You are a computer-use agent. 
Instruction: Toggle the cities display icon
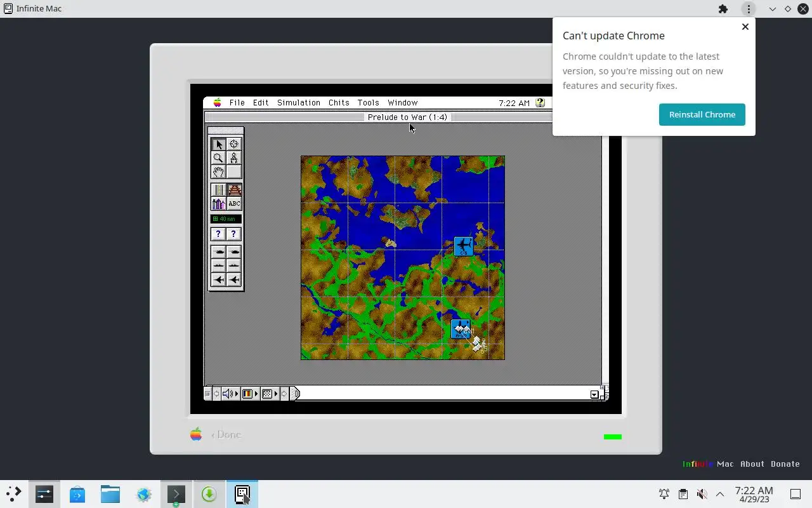pos(218,203)
